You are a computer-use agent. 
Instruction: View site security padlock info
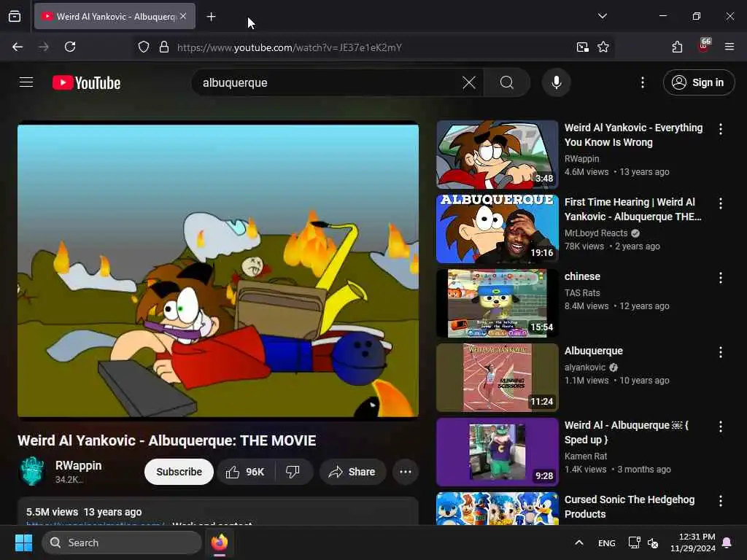[164, 47]
